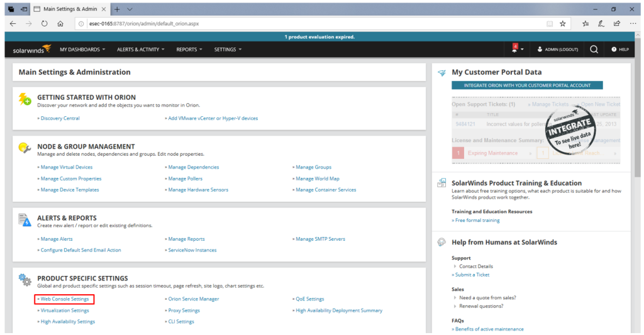The image size is (644, 335).
Task: Refresh the page
Action: pyautogui.click(x=45, y=23)
